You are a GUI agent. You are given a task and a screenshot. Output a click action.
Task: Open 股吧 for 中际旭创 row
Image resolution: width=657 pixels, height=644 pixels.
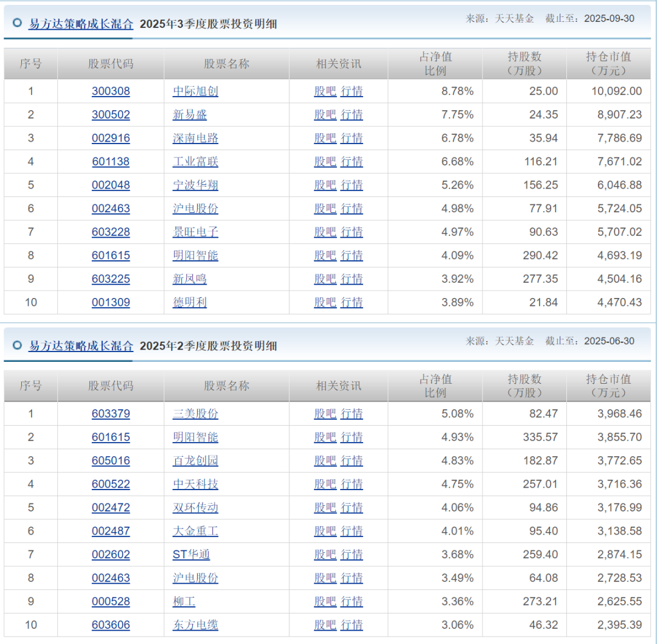pyautogui.click(x=325, y=91)
